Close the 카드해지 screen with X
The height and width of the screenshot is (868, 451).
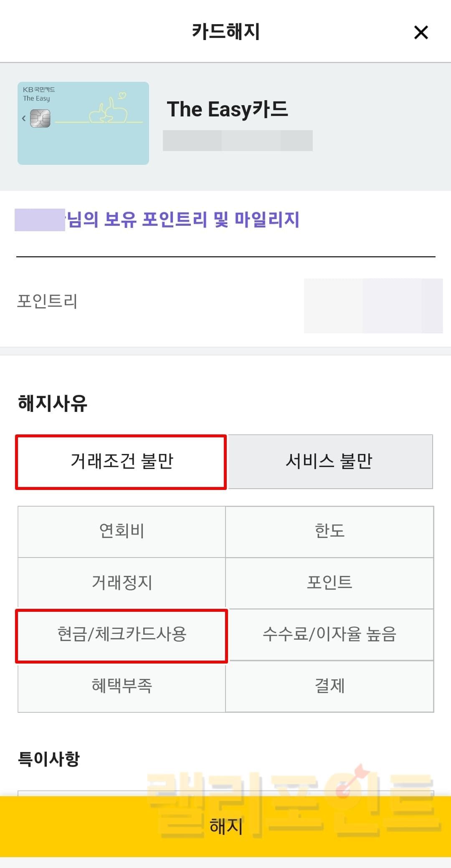[421, 32]
